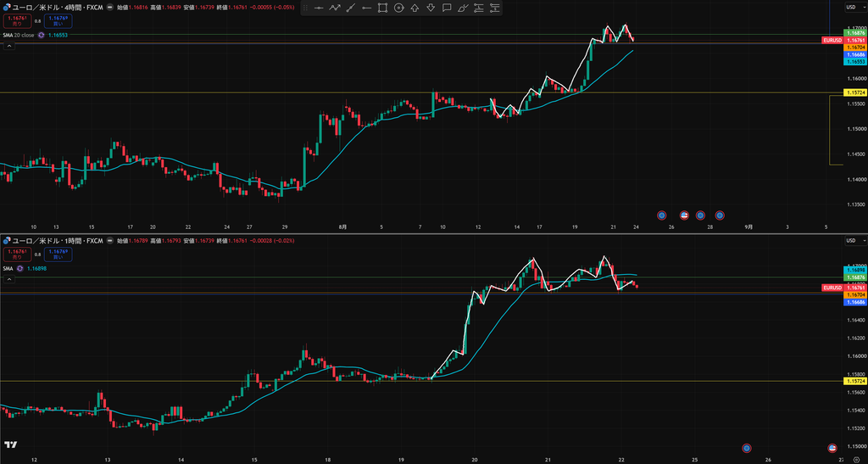Click the 売り sell button on 4-hour chart
This screenshot has width=868, height=464.
click(x=17, y=21)
